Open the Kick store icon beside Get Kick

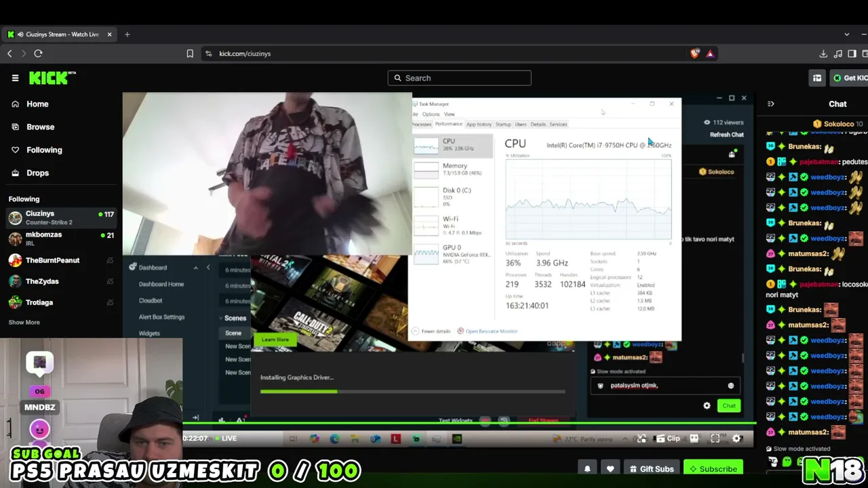pos(817,78)
